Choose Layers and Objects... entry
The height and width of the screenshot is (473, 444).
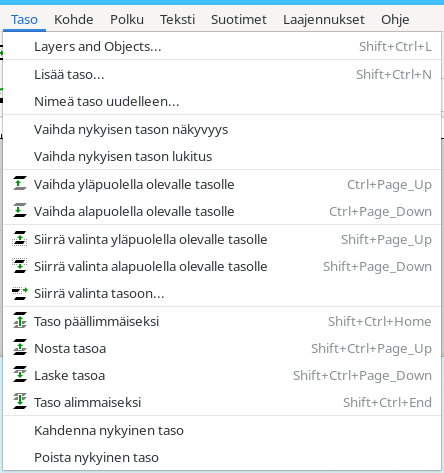(x=222, y=46)
